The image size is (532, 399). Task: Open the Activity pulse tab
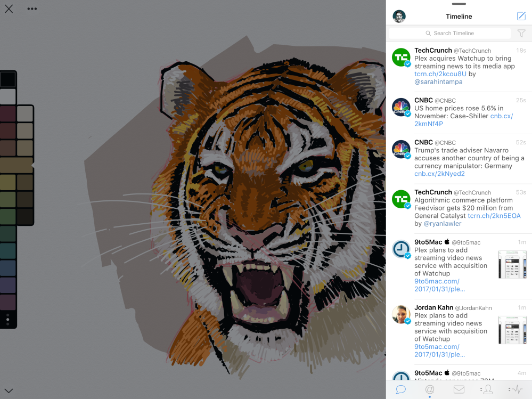(x=516, y=389)
